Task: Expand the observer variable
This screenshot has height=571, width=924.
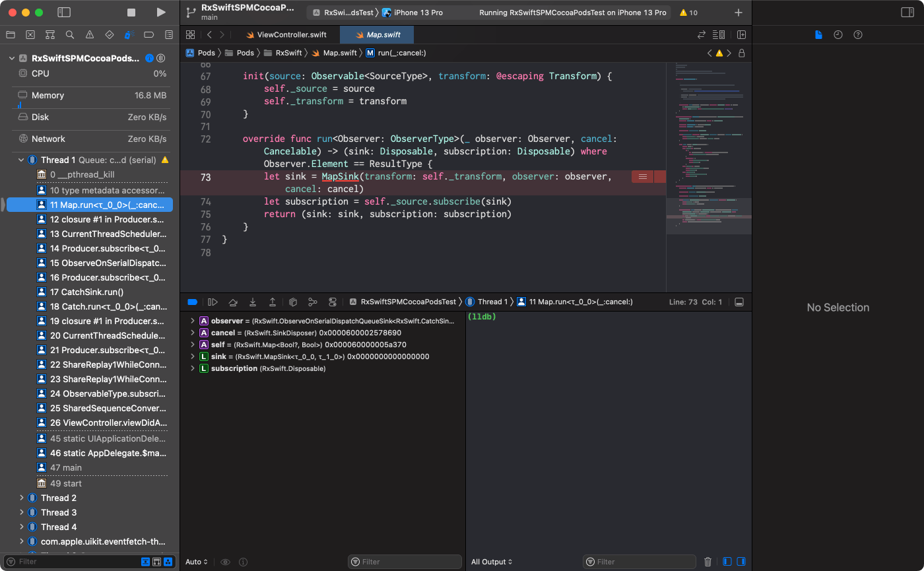Action: (x=193, y=321)
